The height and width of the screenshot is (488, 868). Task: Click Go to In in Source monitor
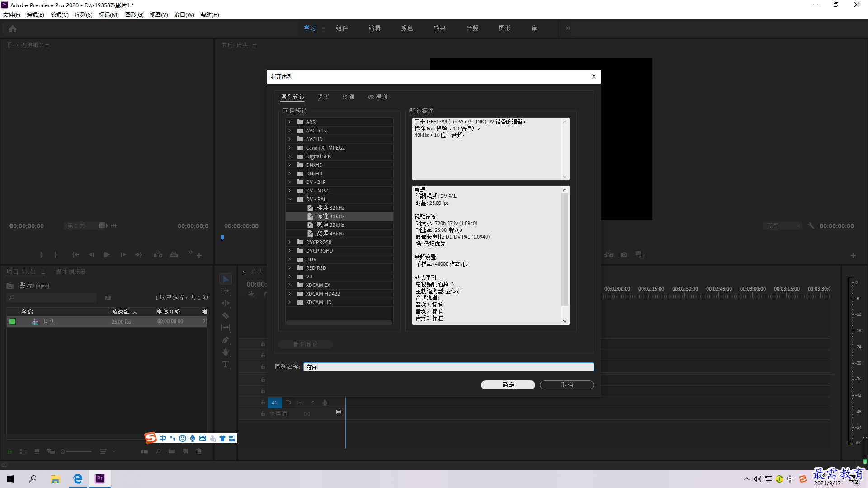[x=75, y=255]
